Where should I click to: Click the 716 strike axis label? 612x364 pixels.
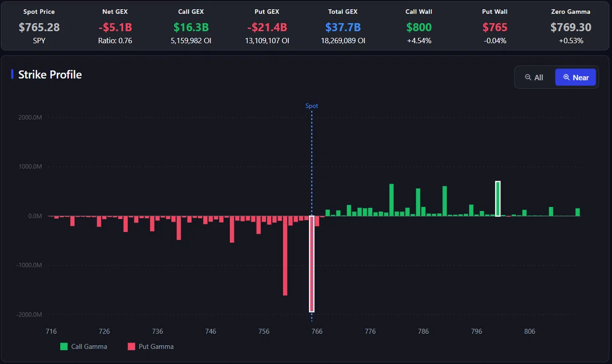51,331
